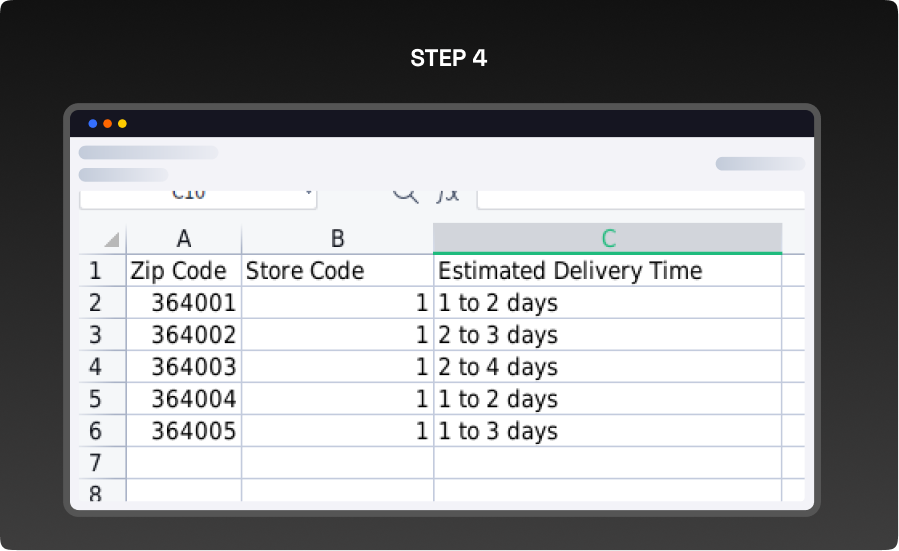The image size is (899, 551).
Task: Click the fx formula icon
Action: [448, 194]
